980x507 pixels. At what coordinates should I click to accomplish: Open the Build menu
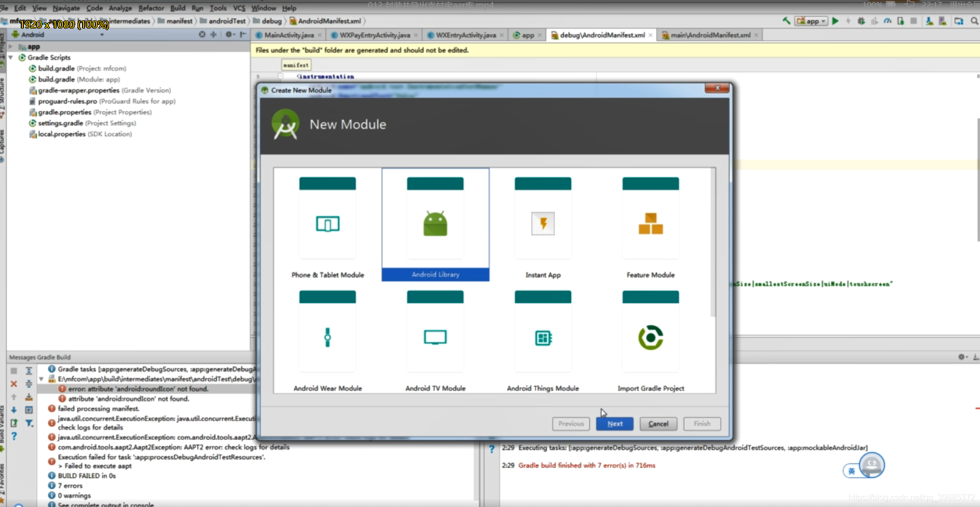click(178, 8)
